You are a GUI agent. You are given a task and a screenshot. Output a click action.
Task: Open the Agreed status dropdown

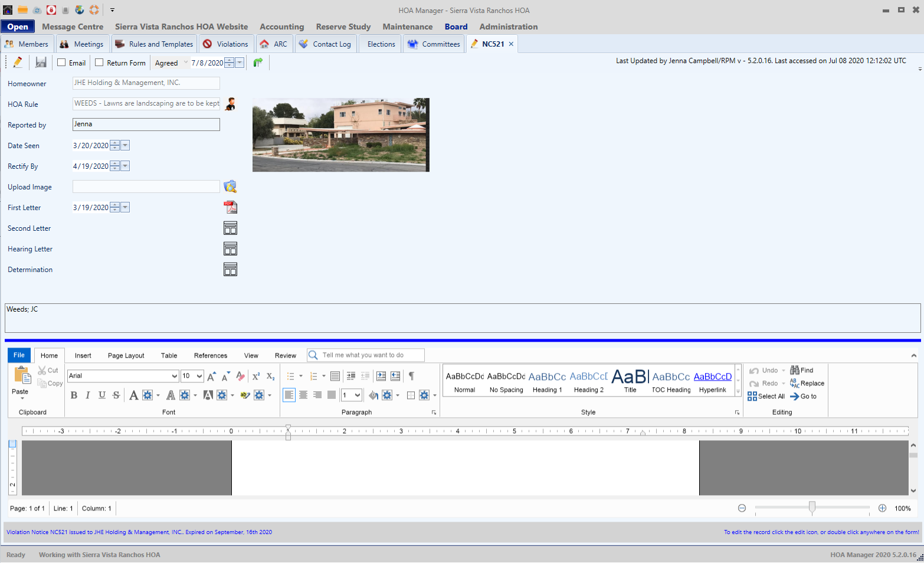point(185,63)
